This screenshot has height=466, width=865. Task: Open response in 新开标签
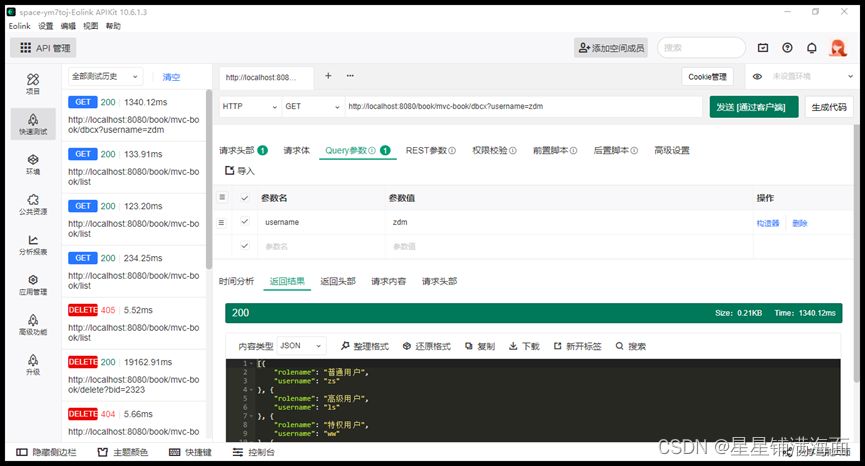tap(577, 346)
